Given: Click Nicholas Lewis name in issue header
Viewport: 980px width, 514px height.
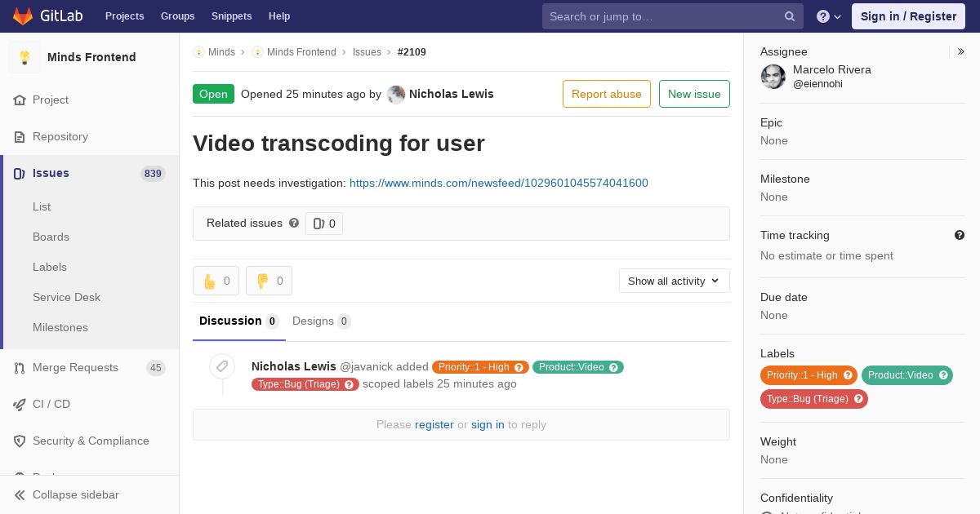Looking at the screenshot, I should [452, 94].
